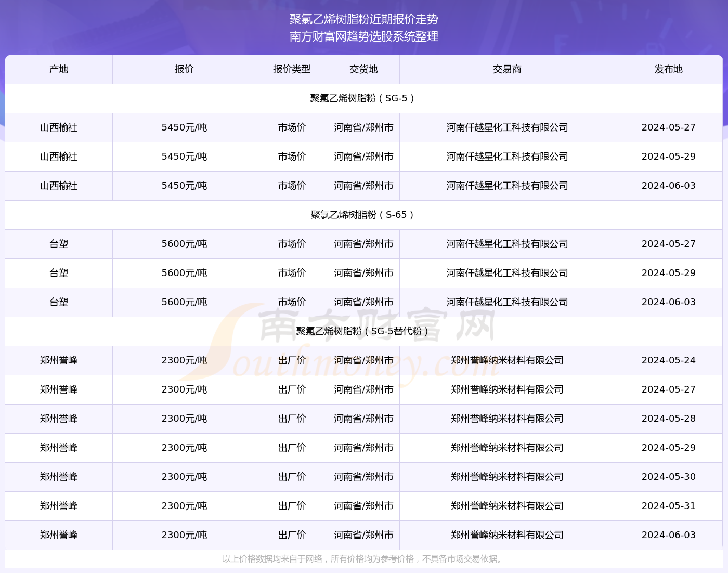Click the date 2024-06-03 in the 山西榆社 row

point(668,186)
